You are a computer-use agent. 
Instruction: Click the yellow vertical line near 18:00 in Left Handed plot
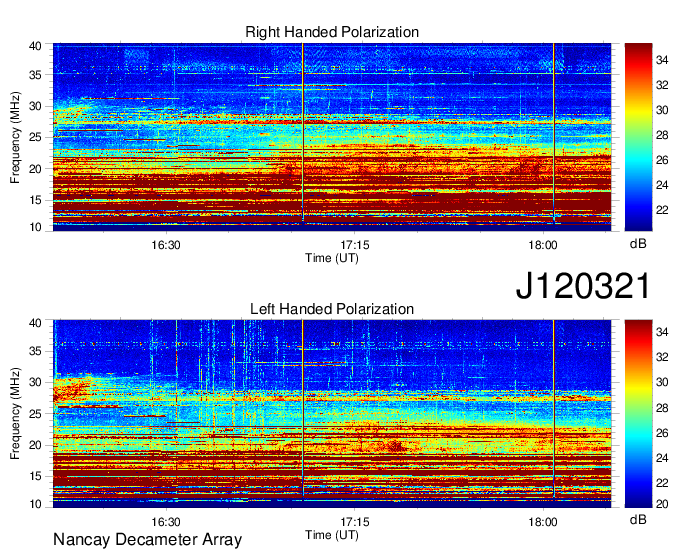[x=554, y=409]
